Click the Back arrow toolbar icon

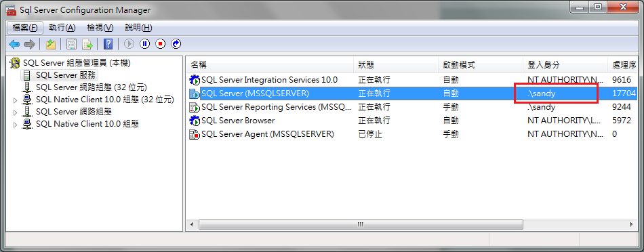click(14, 44)
